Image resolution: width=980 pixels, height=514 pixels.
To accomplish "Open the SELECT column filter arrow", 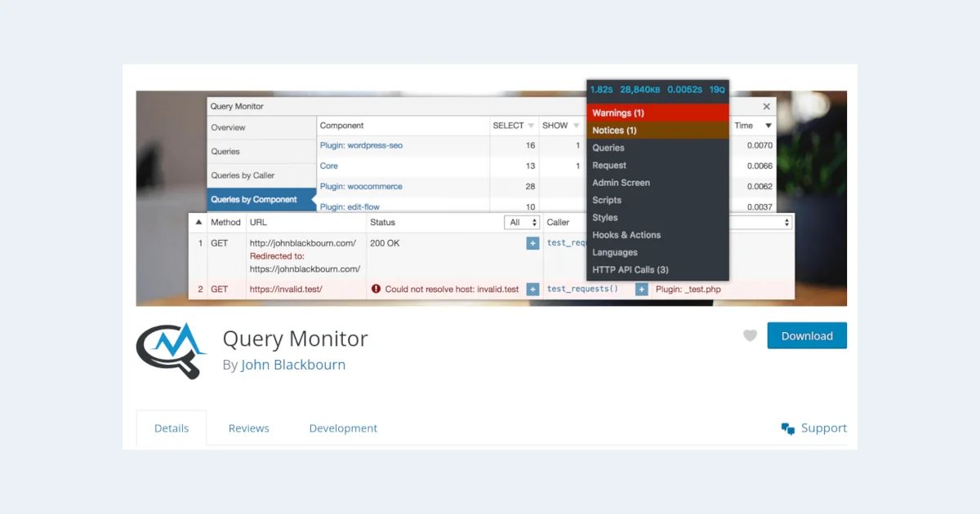I will [x=531, y=126].
